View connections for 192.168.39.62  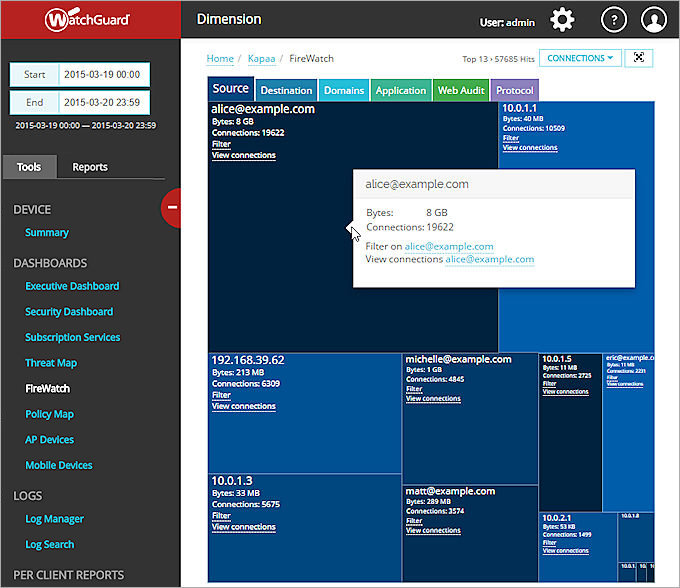(244, 407)
